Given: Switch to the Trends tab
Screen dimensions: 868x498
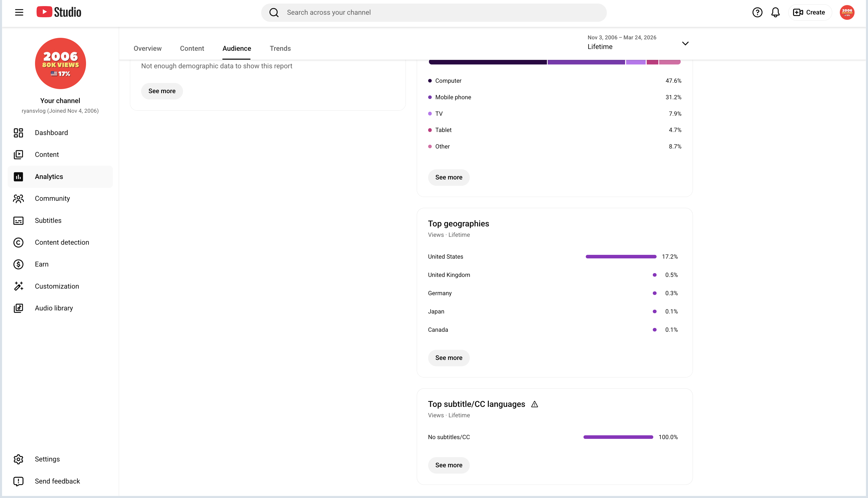Looking at the screenshot, I should [x=280, y=48].
